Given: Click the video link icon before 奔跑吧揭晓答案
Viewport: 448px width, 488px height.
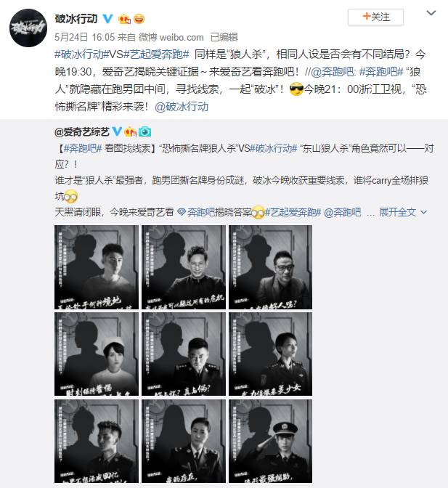Looking at the screenshot, I should point(182,212).
